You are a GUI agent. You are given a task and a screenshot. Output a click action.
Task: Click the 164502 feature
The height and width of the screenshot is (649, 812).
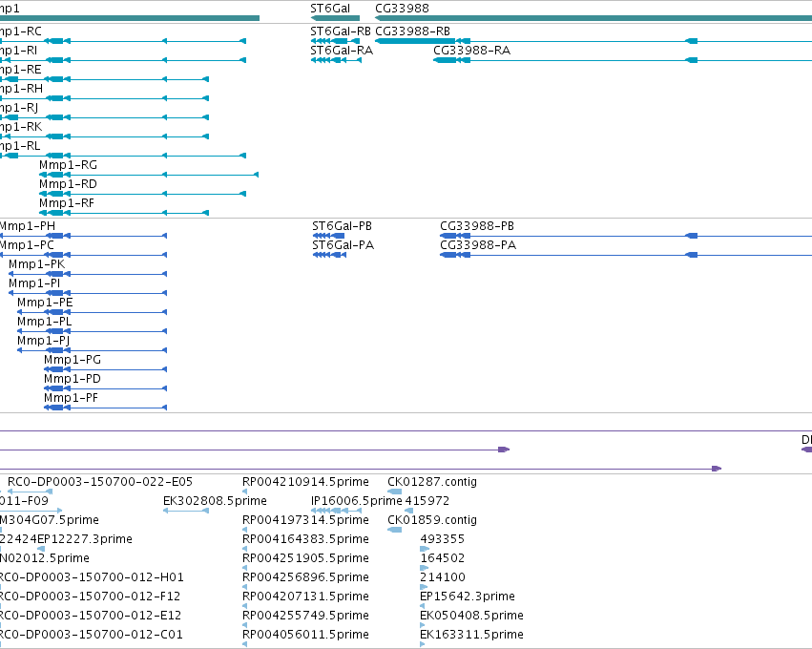click(424, 568)
